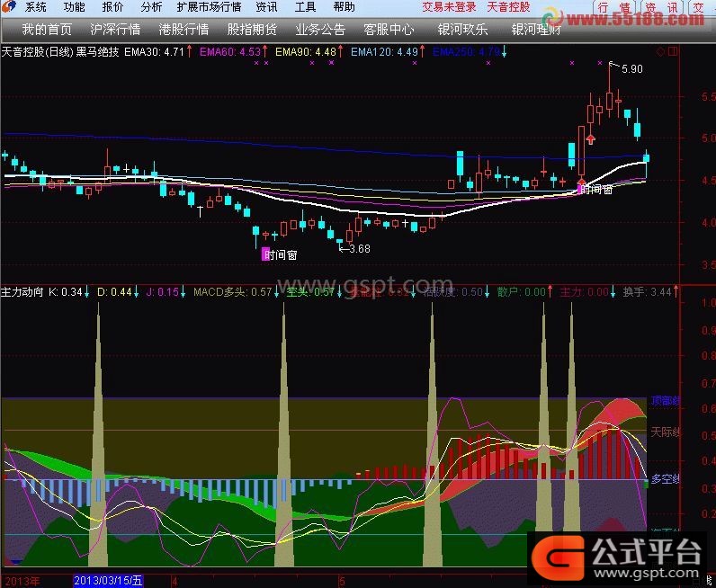Viewport: 716px width, 588px height.
Task: Click the EMA250 indicator value
Action: coord(466,52)
